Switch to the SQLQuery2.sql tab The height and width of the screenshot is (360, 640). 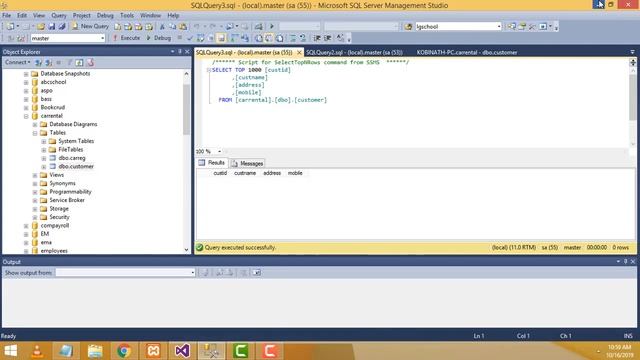point(354,52)
